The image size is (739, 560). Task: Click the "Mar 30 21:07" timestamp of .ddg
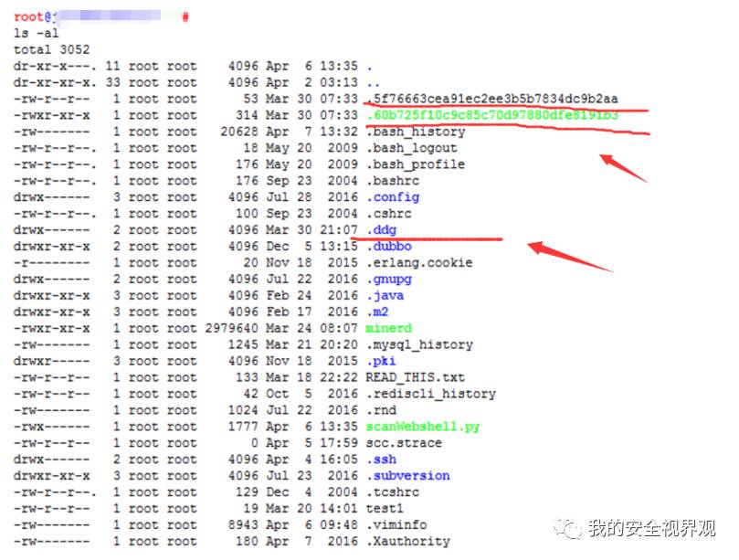311,230
